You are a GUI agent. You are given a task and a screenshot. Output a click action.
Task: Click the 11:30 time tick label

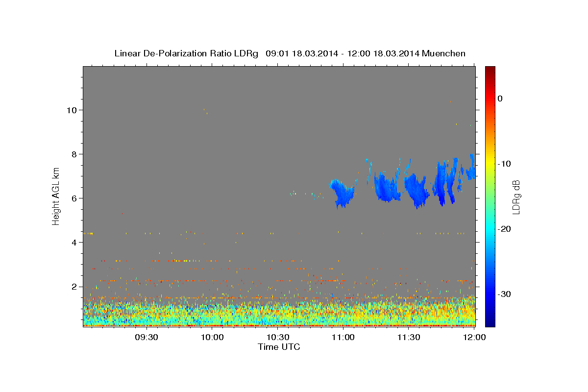[x=409, y=337]
